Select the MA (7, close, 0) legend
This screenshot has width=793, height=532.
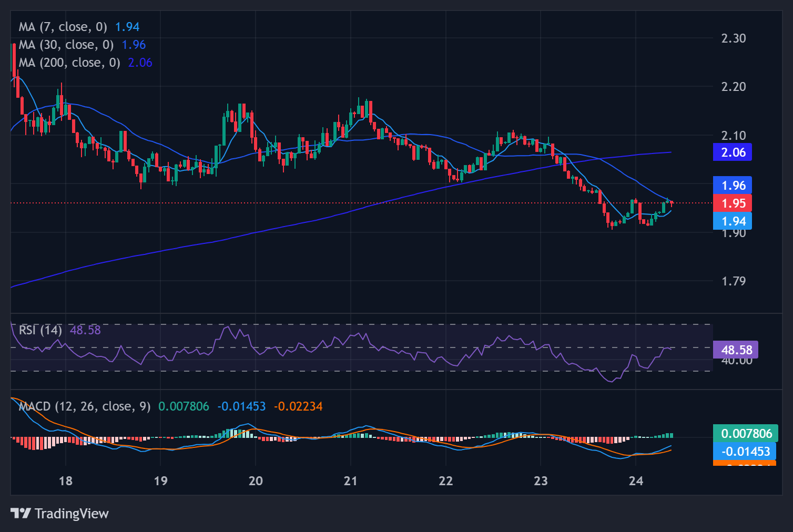(63, 27)
